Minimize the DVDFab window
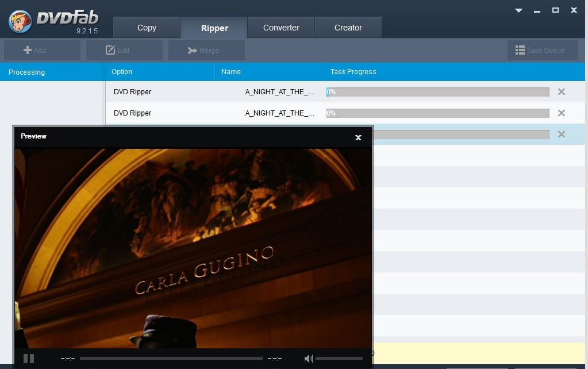 coord(537,11)
